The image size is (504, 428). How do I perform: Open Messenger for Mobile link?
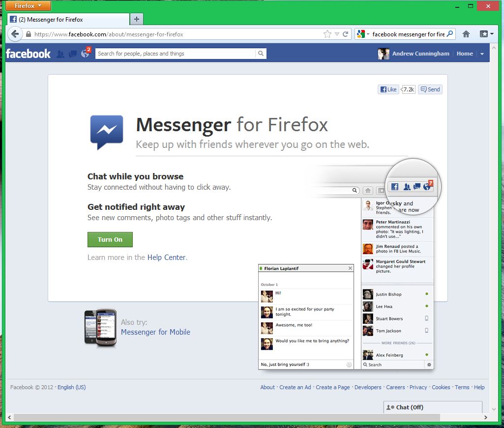point(155,332)
